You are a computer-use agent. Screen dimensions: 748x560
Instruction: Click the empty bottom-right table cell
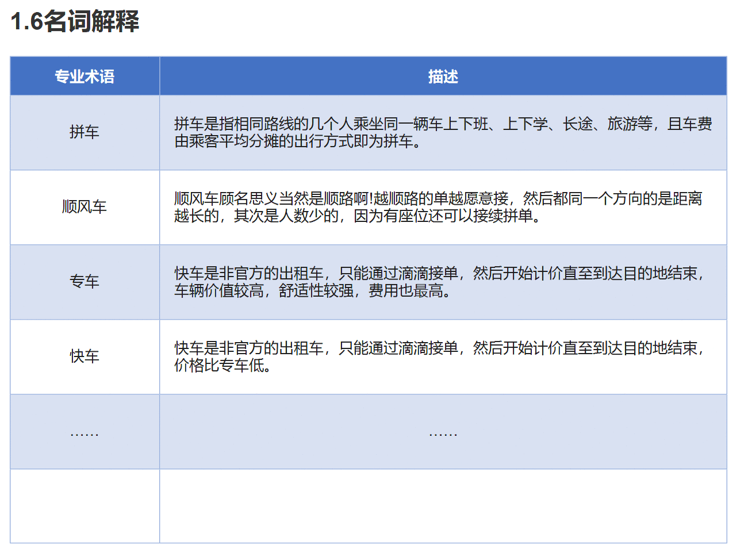(x=443, y=506)
